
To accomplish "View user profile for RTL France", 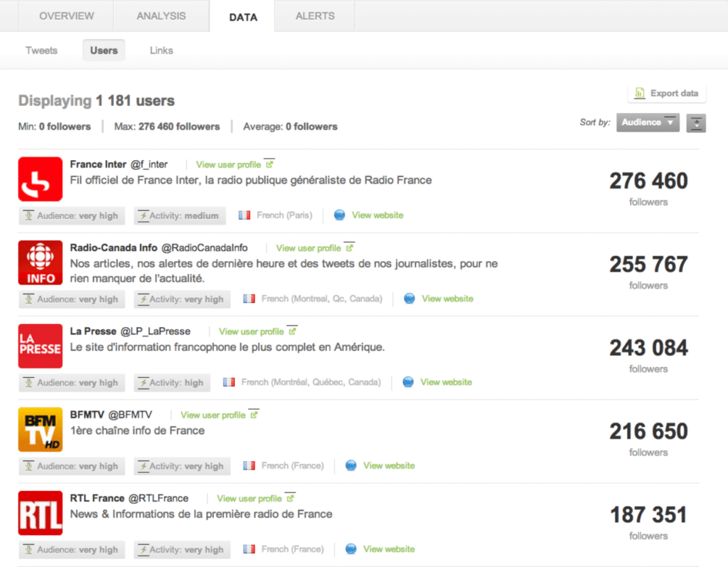I will click(249, 499).
